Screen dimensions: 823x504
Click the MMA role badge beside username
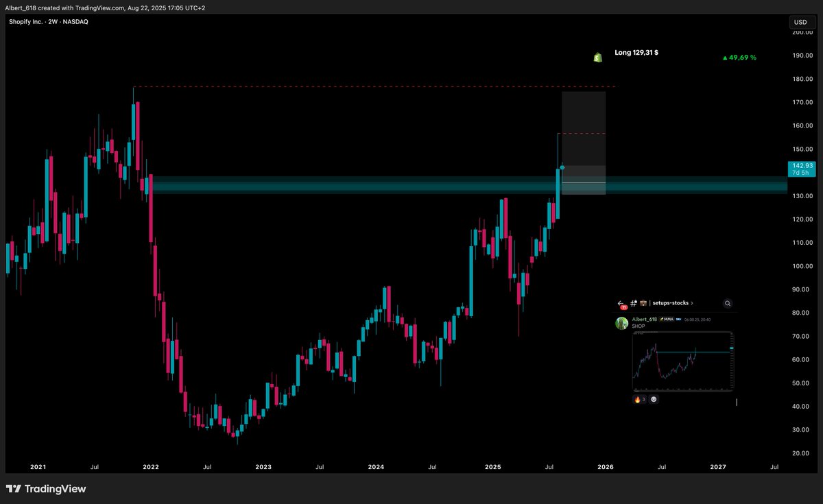click(x=667, y=320)
